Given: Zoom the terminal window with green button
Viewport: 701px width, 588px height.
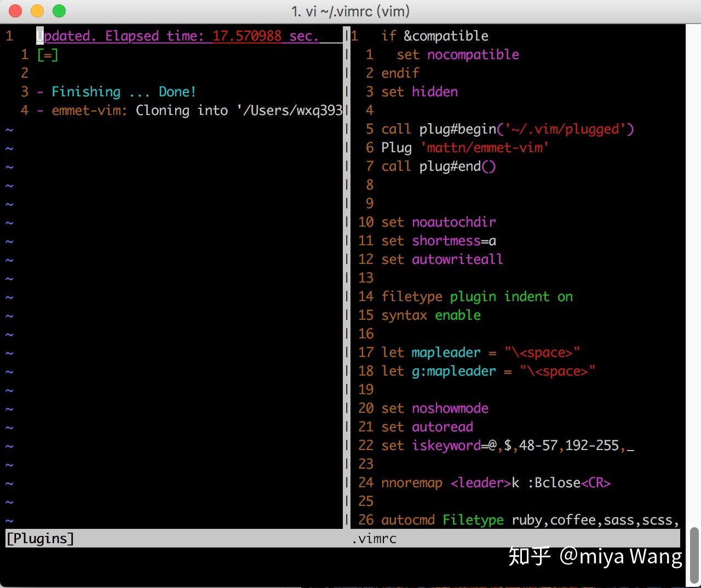Looking at the screenshot, I should coord(59,11).
